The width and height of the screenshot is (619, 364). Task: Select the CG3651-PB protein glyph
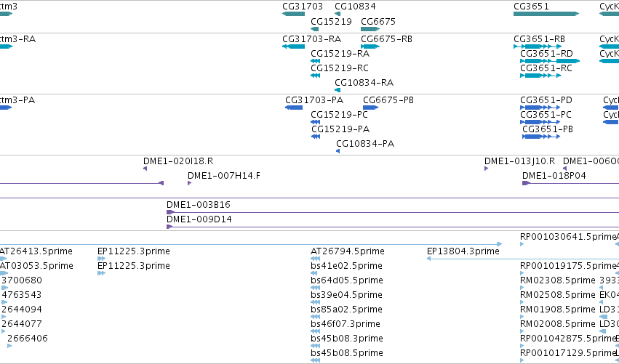541,137
